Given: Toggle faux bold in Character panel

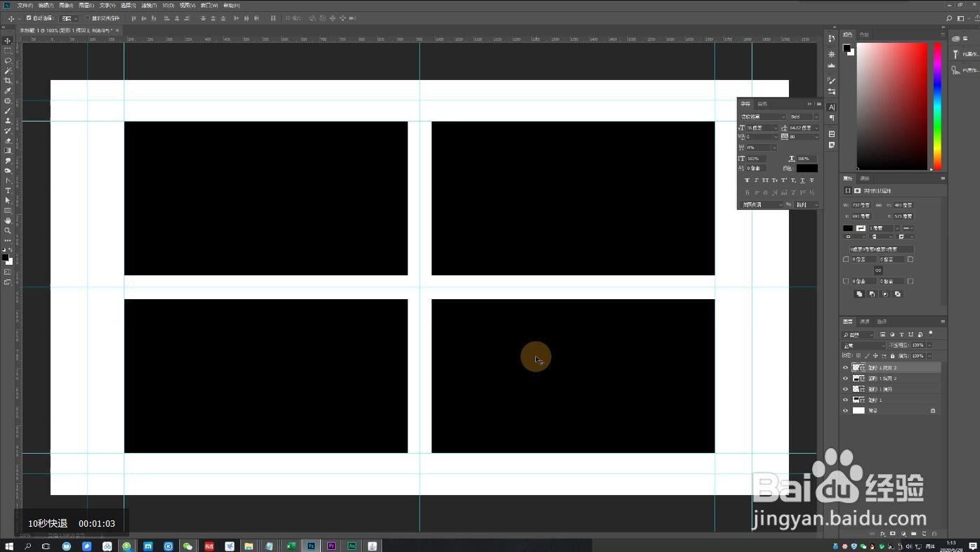Looking at the screenshot, I should coord(747,180).
